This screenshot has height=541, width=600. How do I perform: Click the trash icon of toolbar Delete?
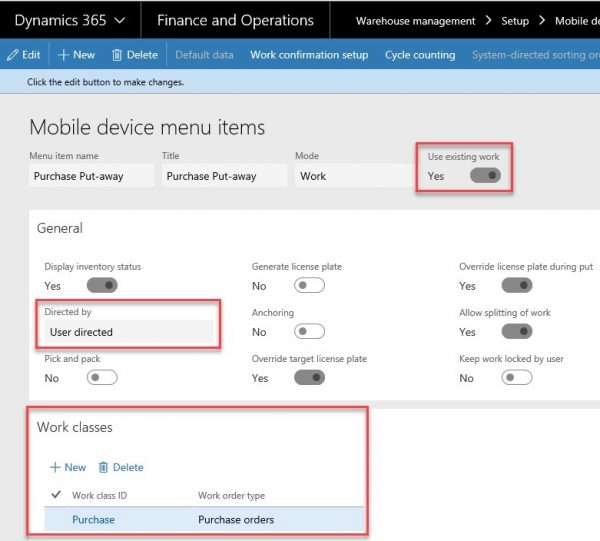117,55
